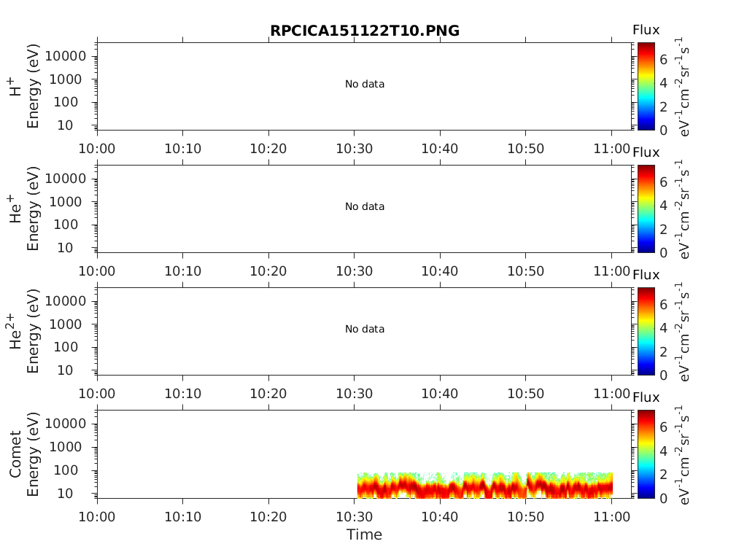Click the H+ panel flux colorbar
This screenshot has width=747, height=560.
[646, 86]
